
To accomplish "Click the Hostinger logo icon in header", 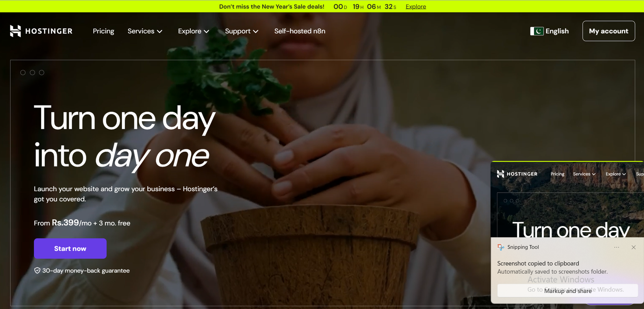I will point(15,31).
